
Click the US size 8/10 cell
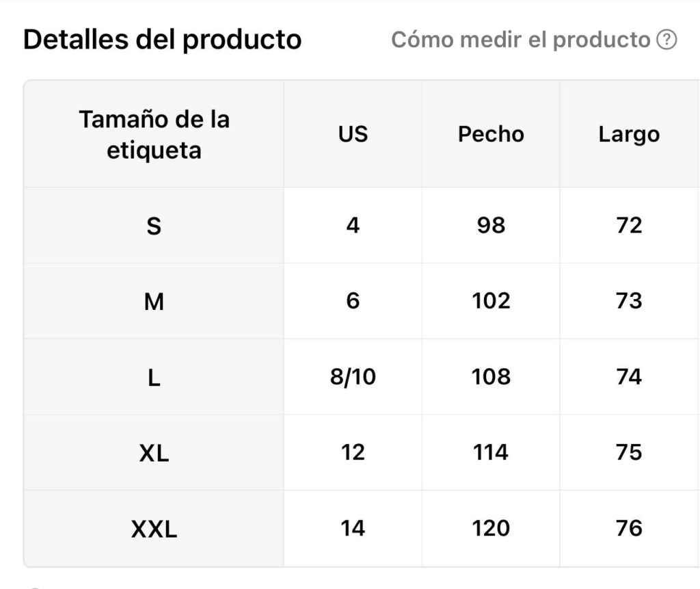[353, 377]
